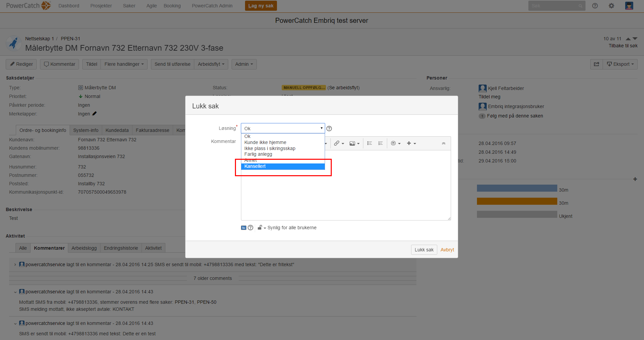Click the Avbryt link to cancel dialog
The height and width of the screenshot is (340, 644).
coord(447,250)
